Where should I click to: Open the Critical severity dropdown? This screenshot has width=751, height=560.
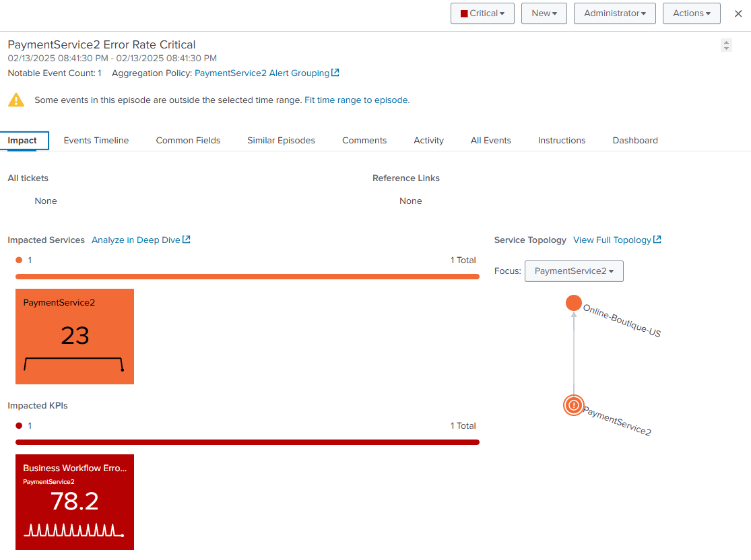(482, 13)
